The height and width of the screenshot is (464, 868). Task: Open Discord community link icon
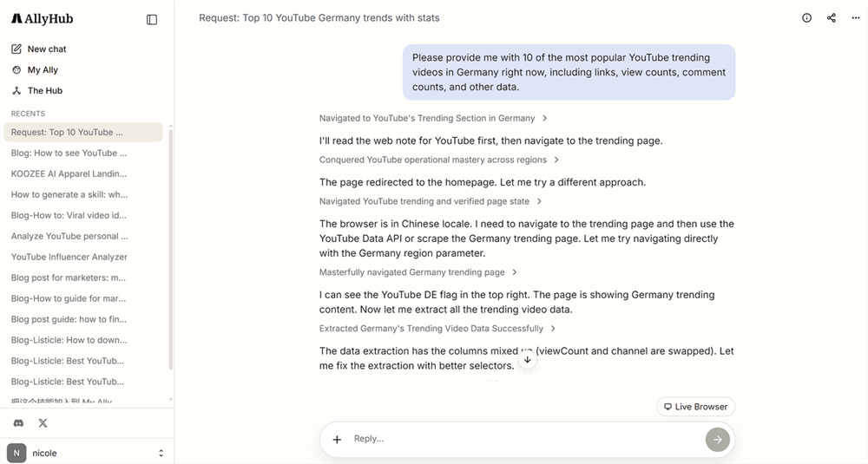click(18, 423)
